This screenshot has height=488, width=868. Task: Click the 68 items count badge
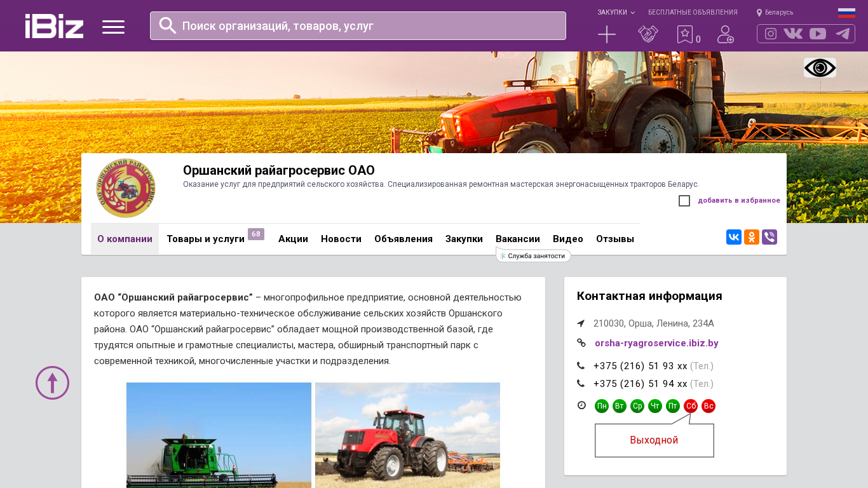(256, 234)
